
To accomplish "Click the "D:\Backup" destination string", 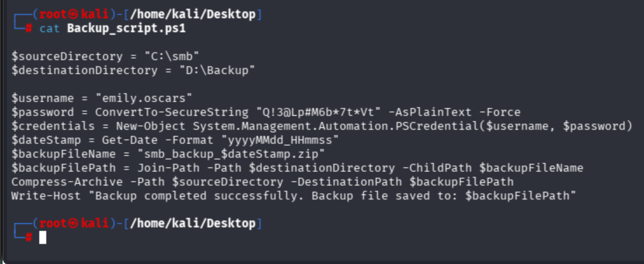I will [x=217, y=71].
